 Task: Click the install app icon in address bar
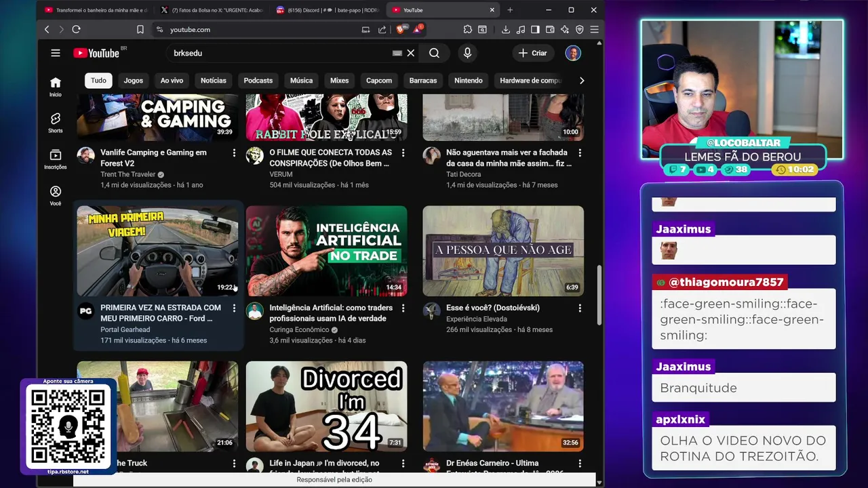(x=366, y=30)
